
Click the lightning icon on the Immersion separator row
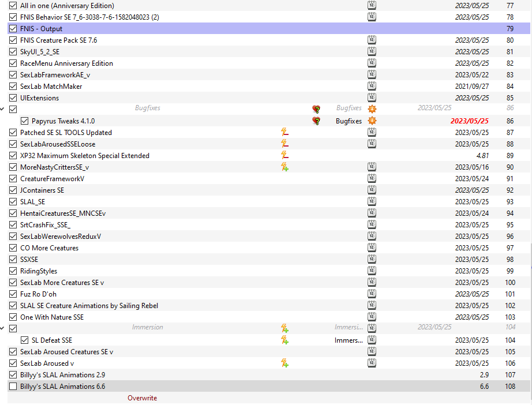point(284,328)
